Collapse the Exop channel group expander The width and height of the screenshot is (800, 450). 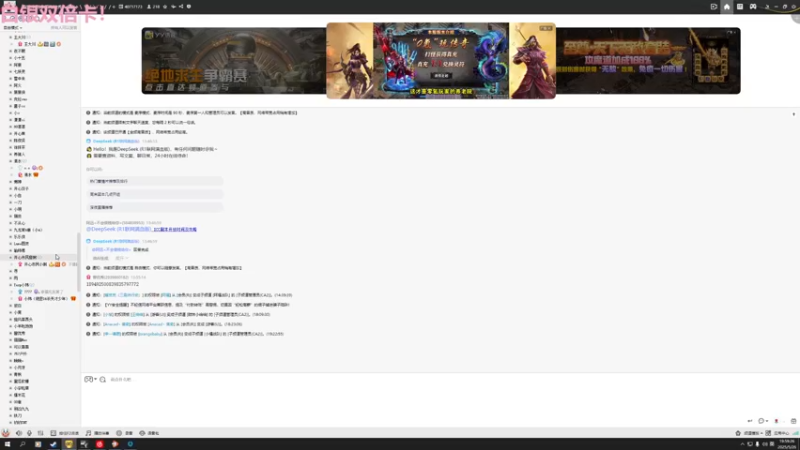pyautogui.click(x=11, y=285)
